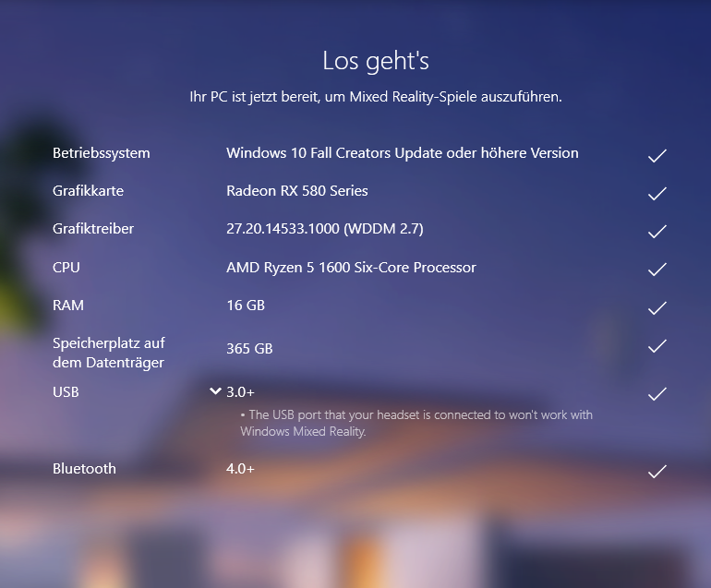Click 'Radeon RX 580 Series' value
This screenshot has height=588, width=711.
click(297, 191)
